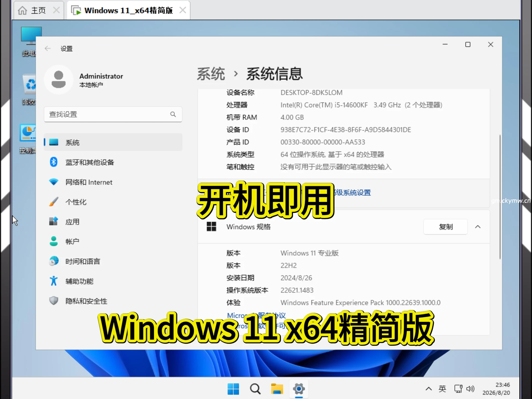The width and height of the screenshot is (532, 399).
Task: Open 蓝牙和其他设备 Bluetooth icon
Action: (x=53, y=162)
